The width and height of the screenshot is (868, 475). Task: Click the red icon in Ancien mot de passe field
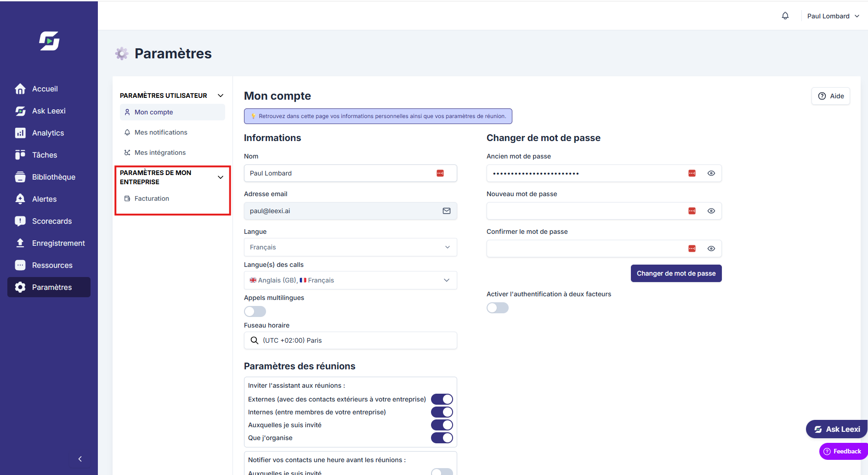(692, 173)
